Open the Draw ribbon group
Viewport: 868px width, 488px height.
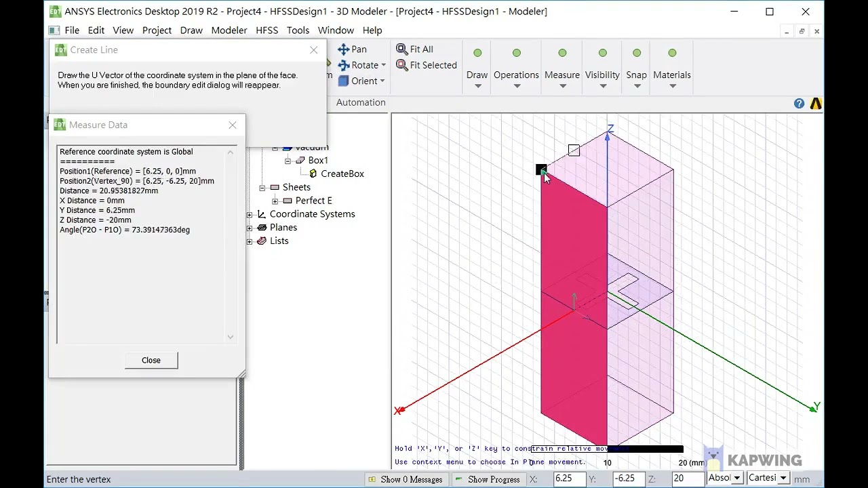click(477, 70)
